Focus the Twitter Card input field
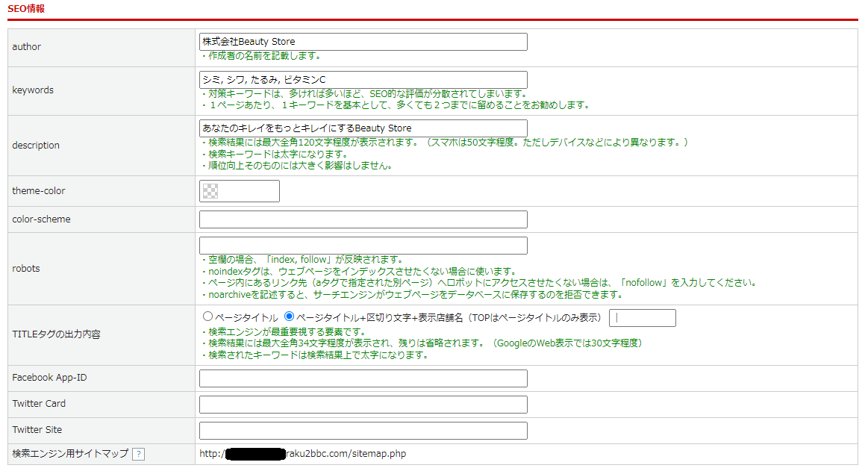 coord(363,405)
